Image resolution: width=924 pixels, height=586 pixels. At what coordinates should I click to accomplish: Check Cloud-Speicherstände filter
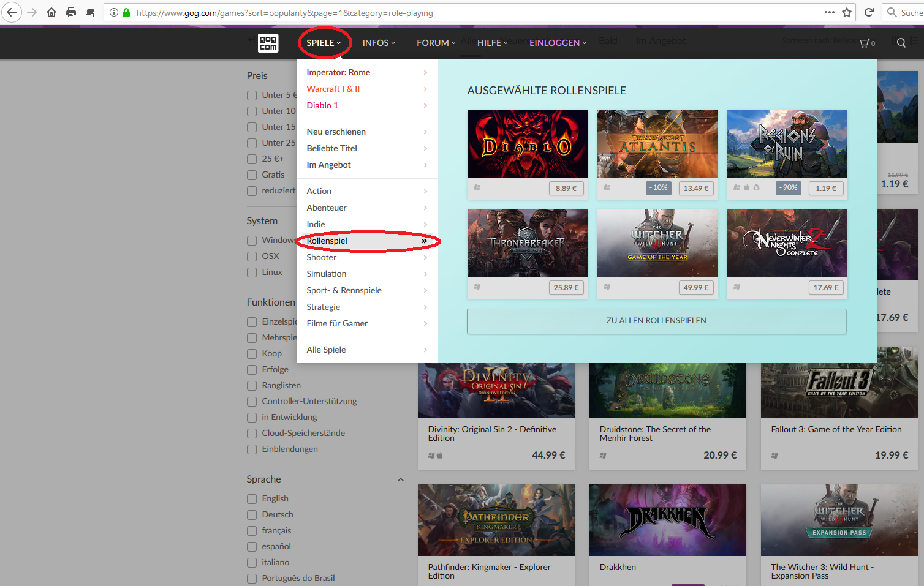click(252, 434)
